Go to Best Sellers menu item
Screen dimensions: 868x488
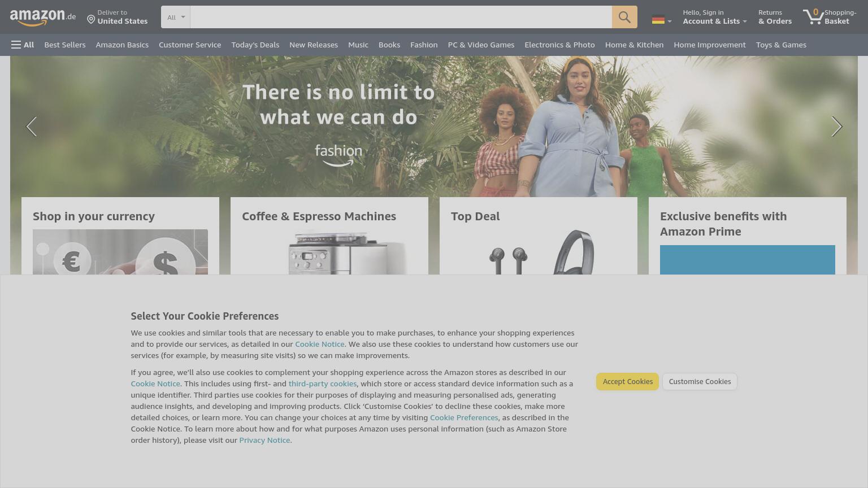point(65,45)
